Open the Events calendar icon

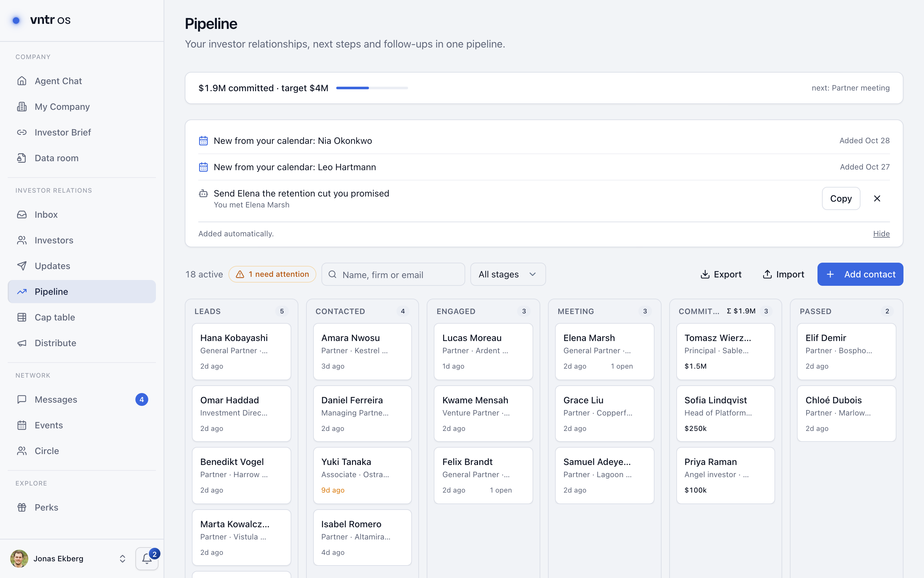(x=22, y=425)
